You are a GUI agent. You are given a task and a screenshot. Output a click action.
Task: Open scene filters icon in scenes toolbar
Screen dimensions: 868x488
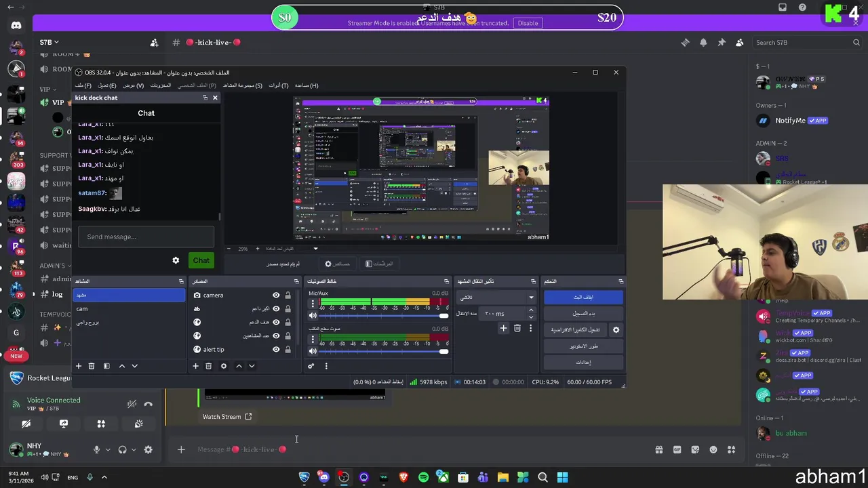[106, 366]
